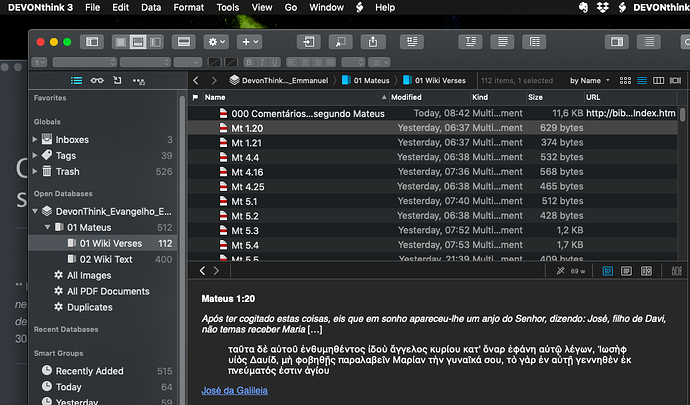690x405 pixels.
Task: Select the Mt 4.16 document row
Action: (x=240, y=172)
